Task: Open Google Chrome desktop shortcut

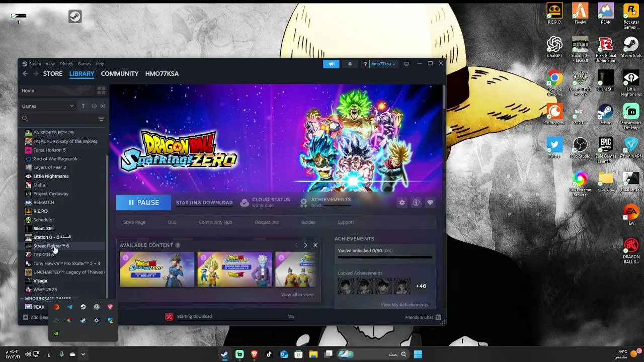Action: 554,83
